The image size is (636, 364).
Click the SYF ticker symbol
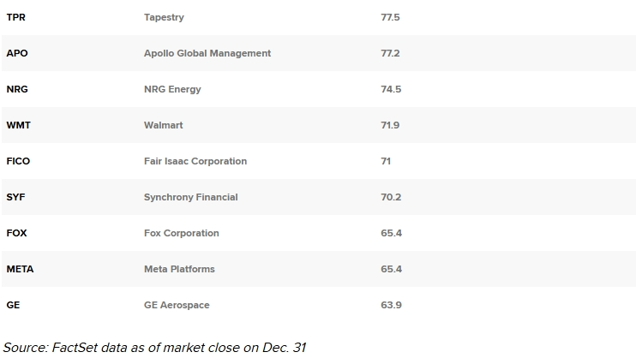point(15,197)
